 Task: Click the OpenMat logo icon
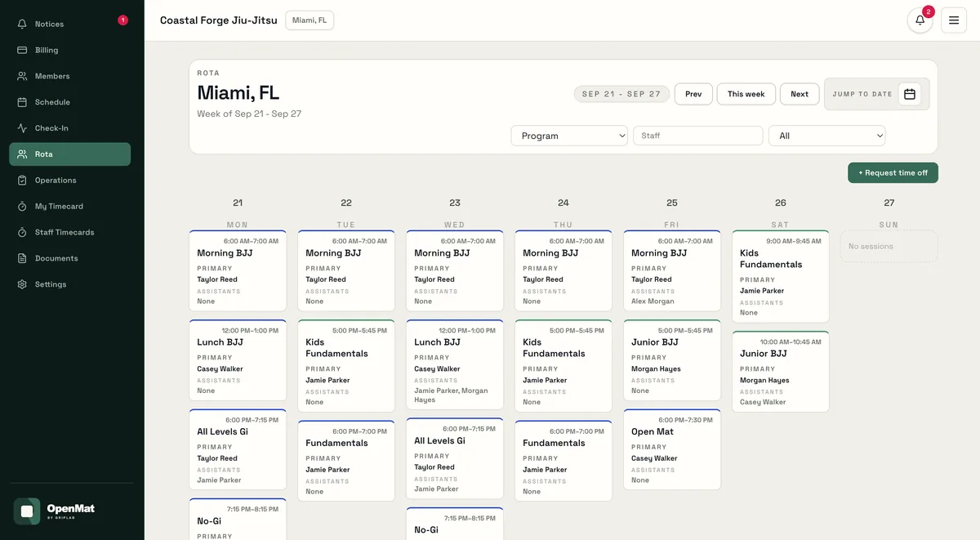27,511
